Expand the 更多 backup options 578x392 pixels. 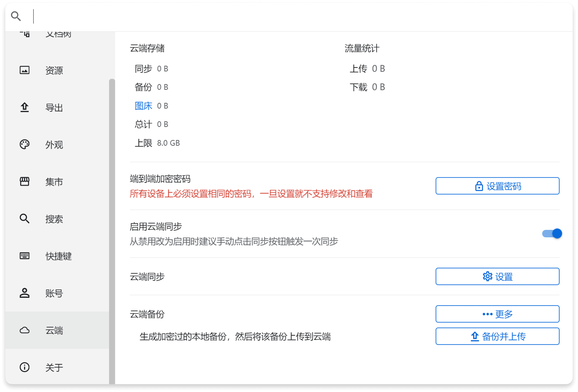497,314
